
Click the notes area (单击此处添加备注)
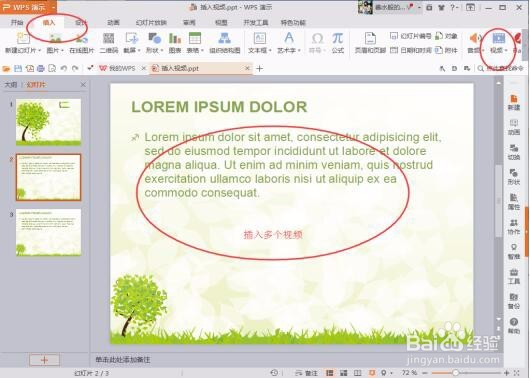[x=123, y=360]
